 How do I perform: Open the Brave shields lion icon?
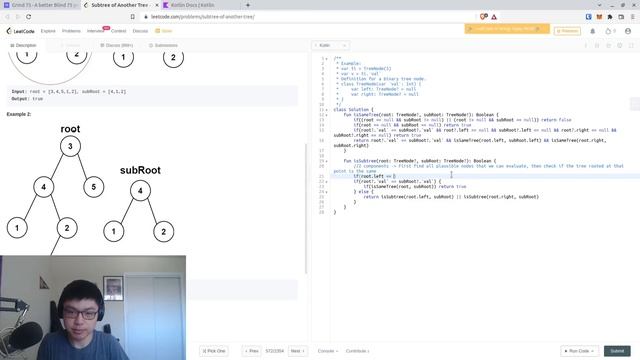pyautogui.click(x=484, y=17)
